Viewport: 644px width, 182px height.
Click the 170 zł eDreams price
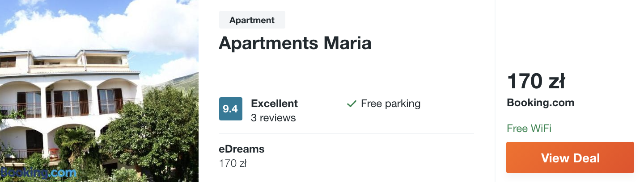(233, 164)
